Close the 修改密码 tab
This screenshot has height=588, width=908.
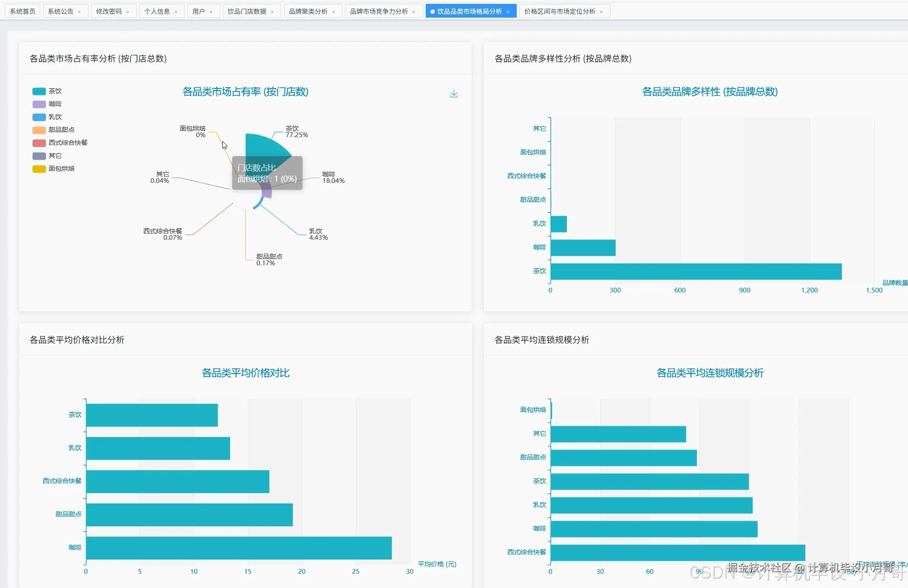128,12
